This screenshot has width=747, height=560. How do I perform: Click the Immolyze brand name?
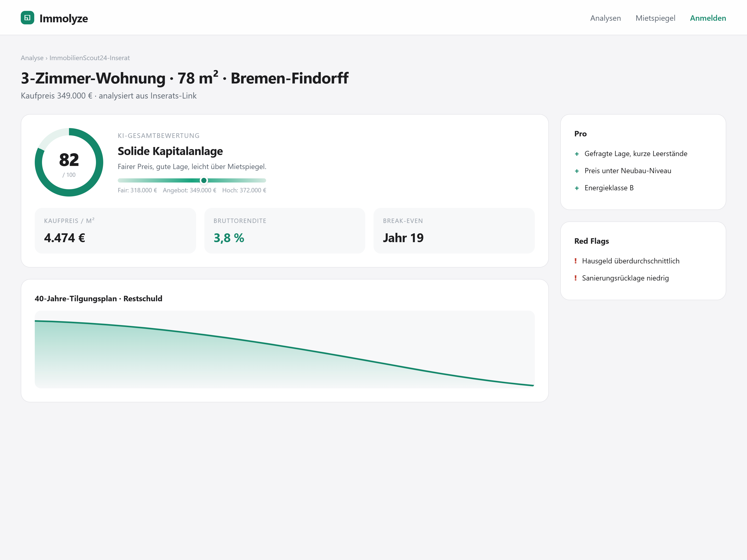pyautogui.click(x=64, y=18)
